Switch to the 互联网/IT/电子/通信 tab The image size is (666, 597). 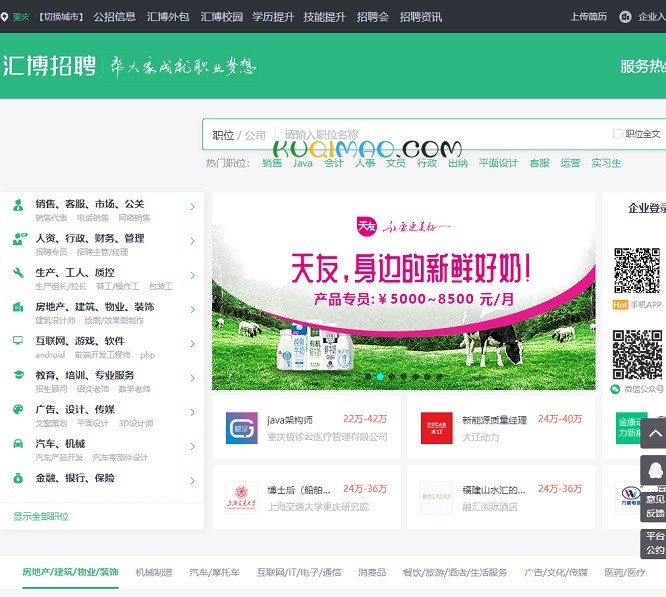(x=299, y=572)
